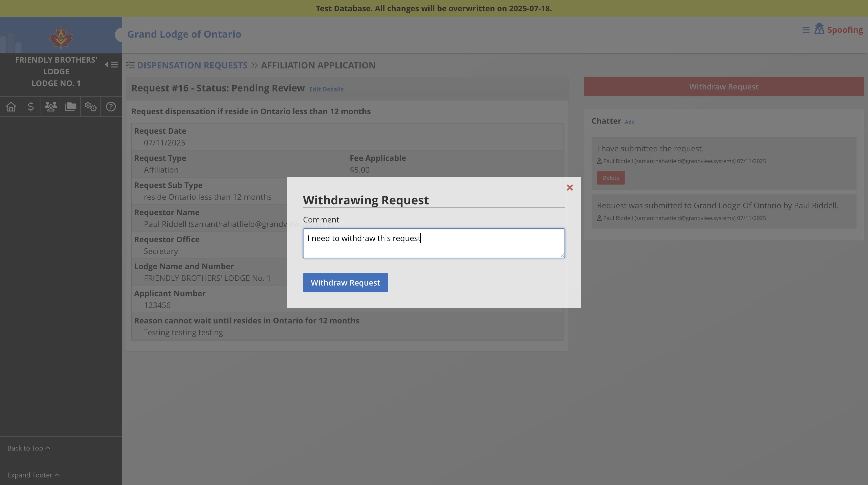Click the Chatter panel heading
Screen dimensions: 868x485
click(x=606, y=121)
